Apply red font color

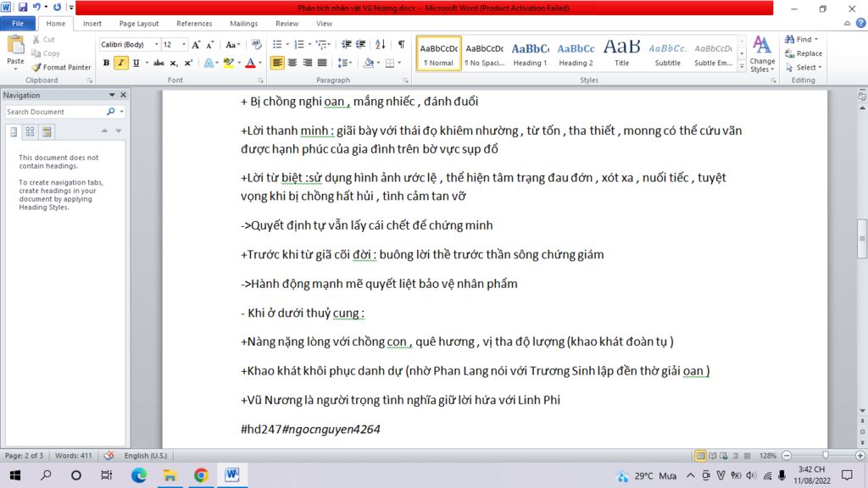[x=250, y=63]
